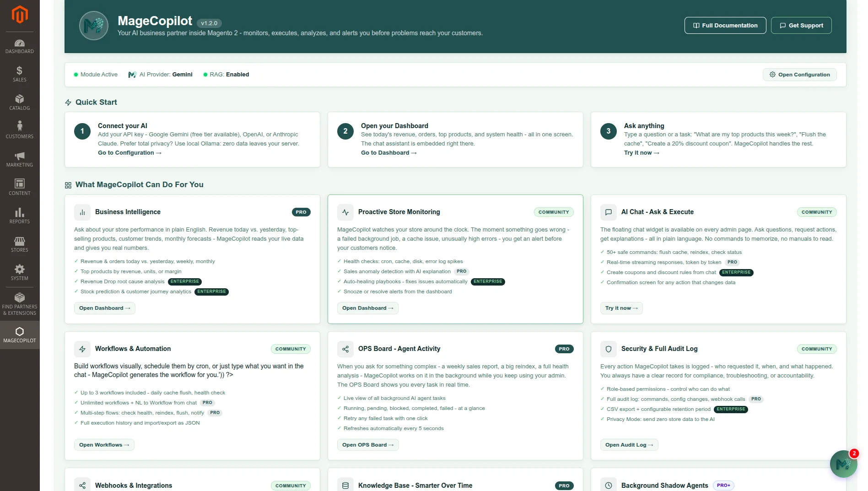868x491 pixels.
Task: Click the Background Shadow Agents clock icon
Action: (x=609, y=486)
